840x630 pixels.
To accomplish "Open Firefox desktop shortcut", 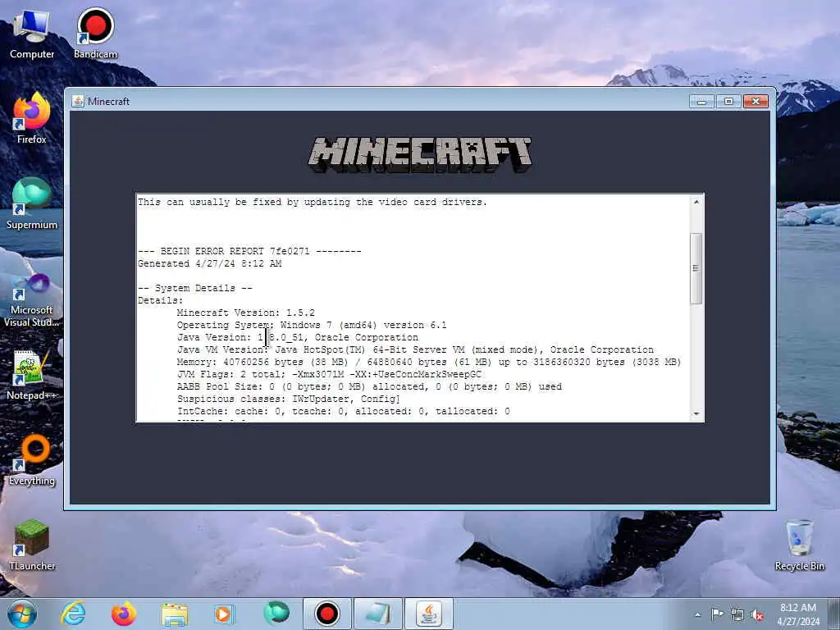I will [32, 118].
